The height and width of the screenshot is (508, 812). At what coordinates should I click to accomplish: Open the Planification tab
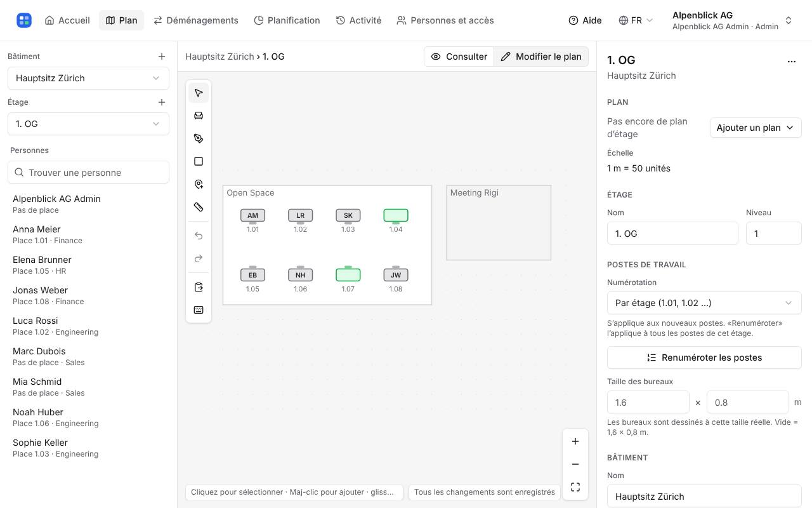pos(287,20)
